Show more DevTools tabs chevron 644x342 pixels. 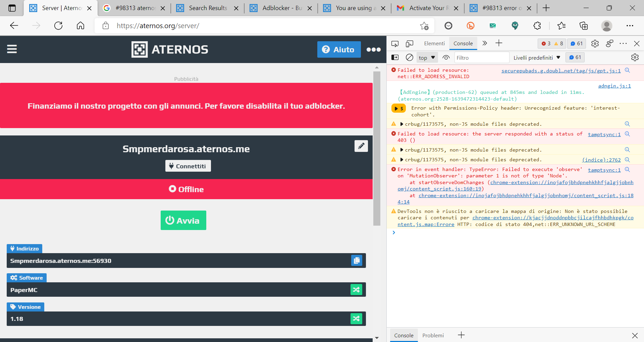click(x=485, y=43)
